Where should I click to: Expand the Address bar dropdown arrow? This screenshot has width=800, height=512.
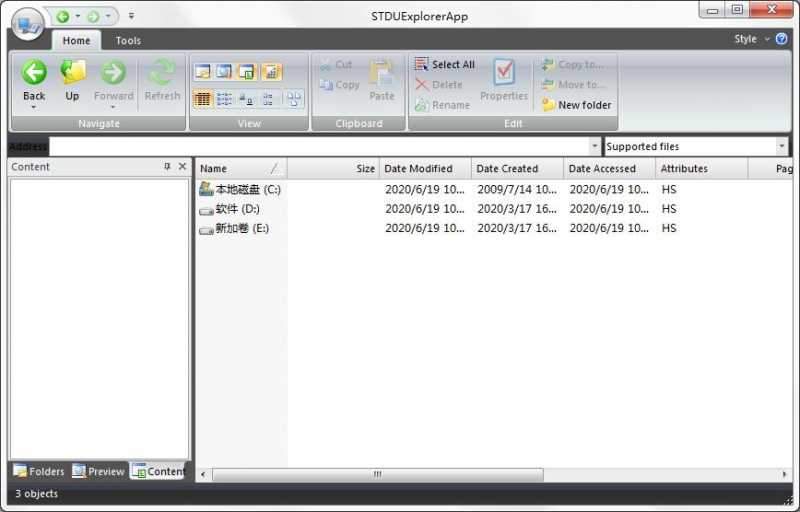tap(594, 146)
